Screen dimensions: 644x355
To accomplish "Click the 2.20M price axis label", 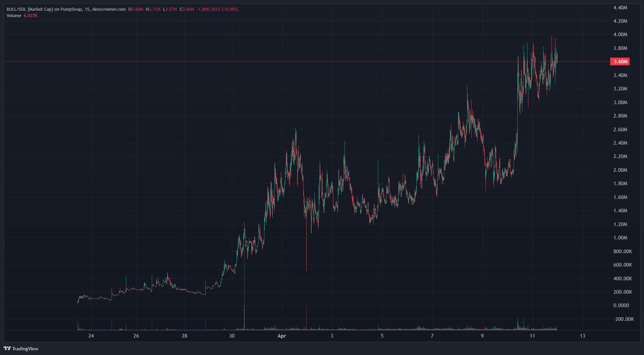I will pos(620,156).
